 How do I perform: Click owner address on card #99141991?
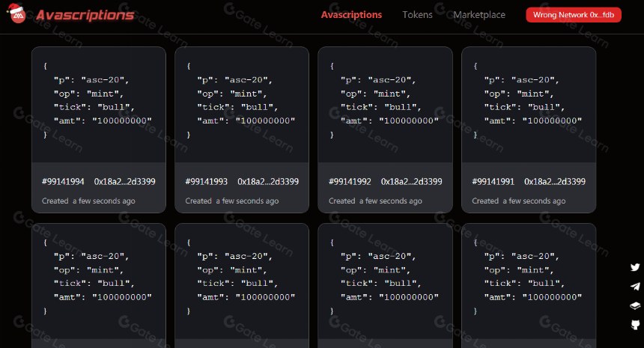point(554,181)
